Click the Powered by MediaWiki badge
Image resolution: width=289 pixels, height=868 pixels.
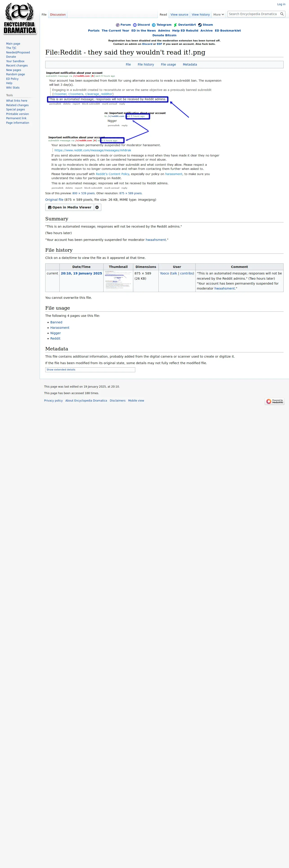click(275, 402)
